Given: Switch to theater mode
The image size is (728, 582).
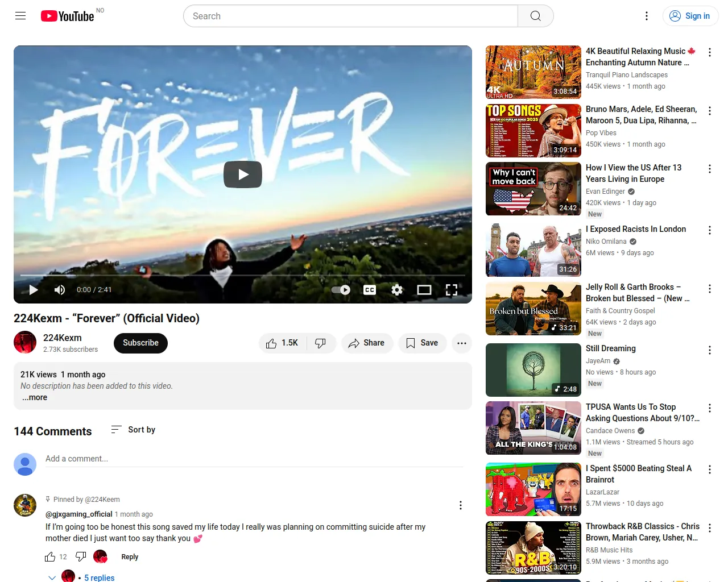Looking at the screenshot, I should tap(424, 290).
